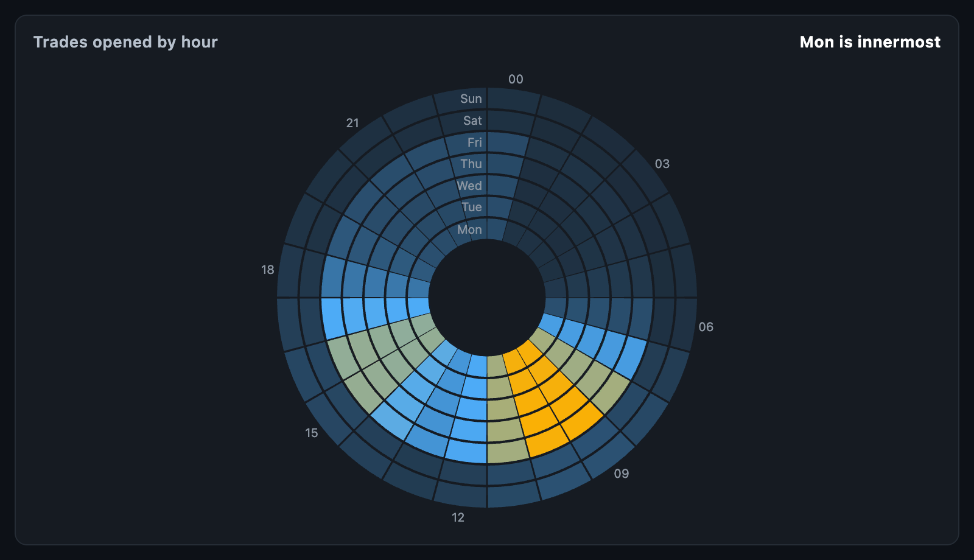
Task: Select the 21 hour label
Action: click(x=352, y=123)
